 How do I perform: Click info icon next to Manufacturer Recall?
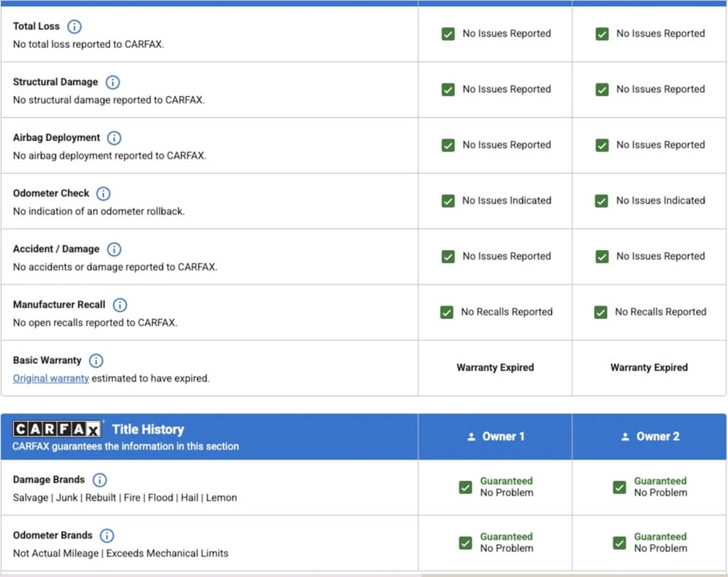(x=119, y=305)
